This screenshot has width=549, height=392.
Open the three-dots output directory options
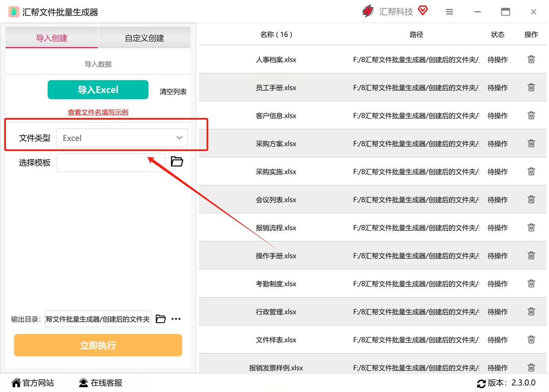(176, 319)
